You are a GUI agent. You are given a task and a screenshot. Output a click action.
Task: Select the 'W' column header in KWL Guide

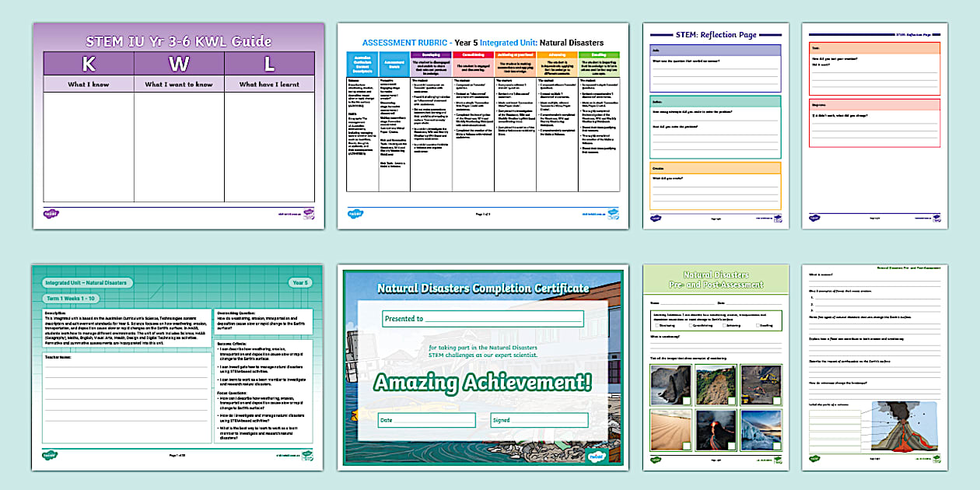178,63
